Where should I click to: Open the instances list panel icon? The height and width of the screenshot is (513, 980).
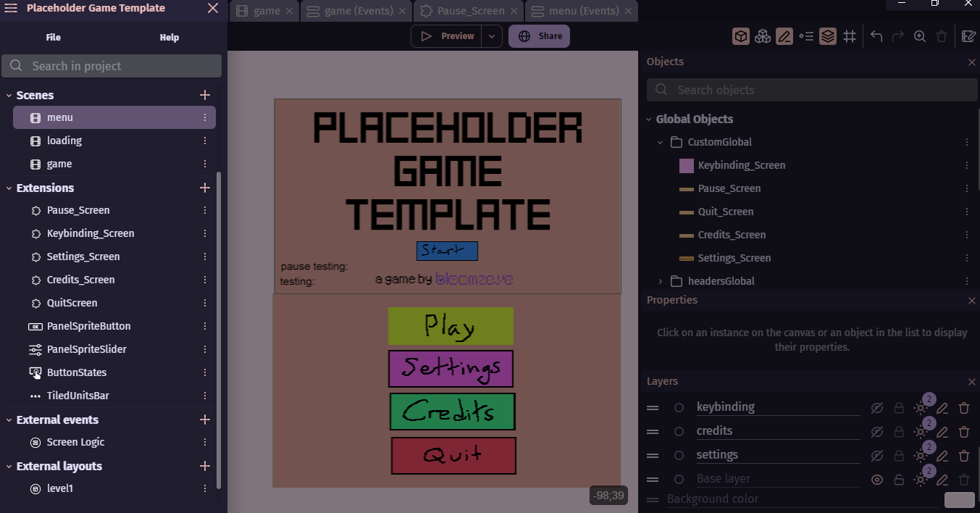[806, 36]
